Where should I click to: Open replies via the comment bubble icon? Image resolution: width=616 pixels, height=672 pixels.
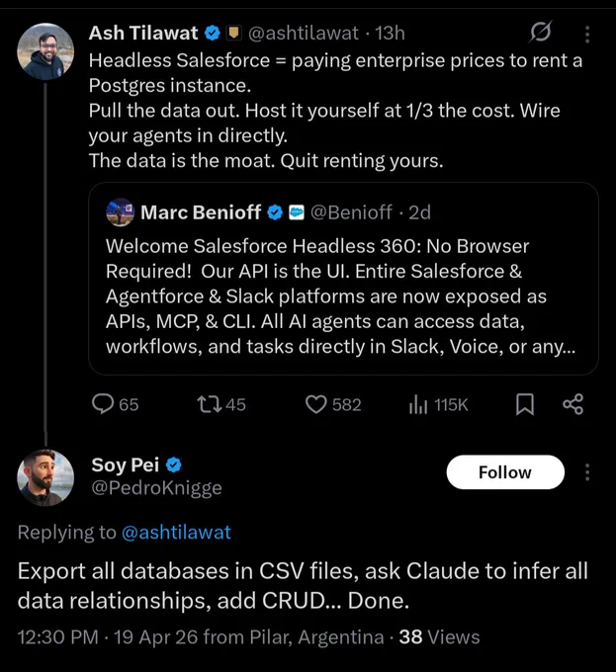[x=103, y=404]
